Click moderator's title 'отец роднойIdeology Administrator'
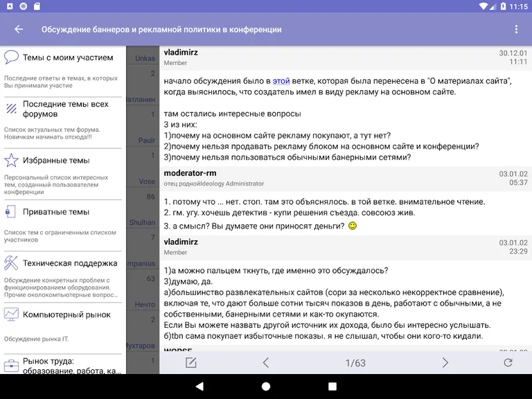The height and width of the screenshot is (399, 532). pos(214,184)
